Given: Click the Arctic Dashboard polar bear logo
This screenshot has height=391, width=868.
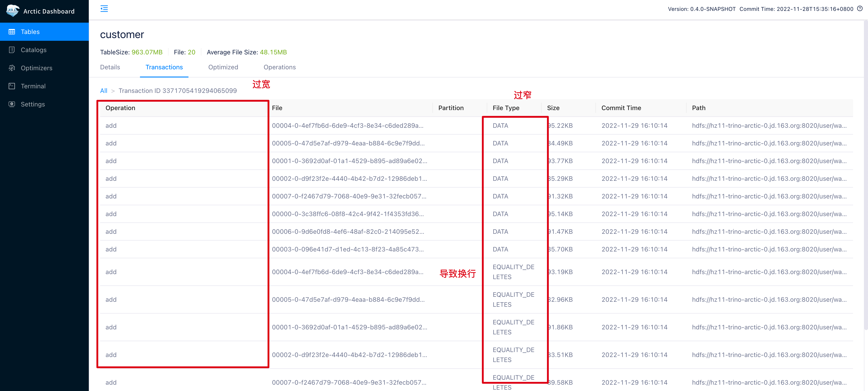Looking at the screenshot, I should (x=12, y=10).
